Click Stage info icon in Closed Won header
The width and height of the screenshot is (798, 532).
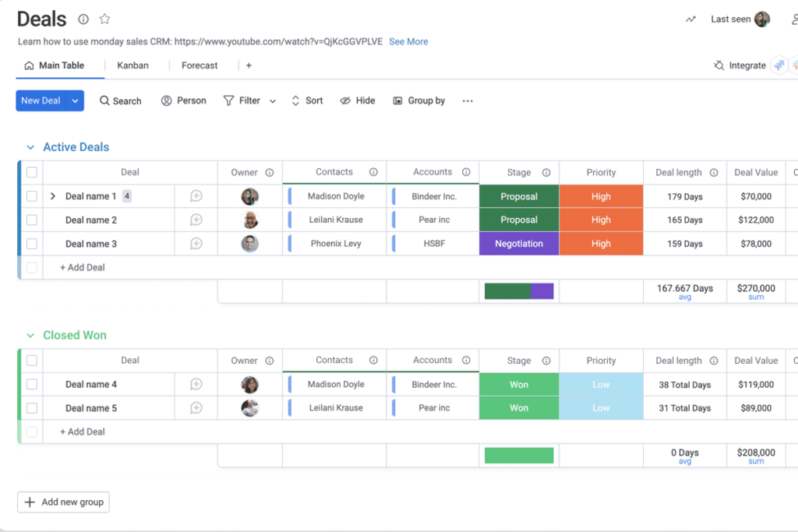(x=546, y=361)
